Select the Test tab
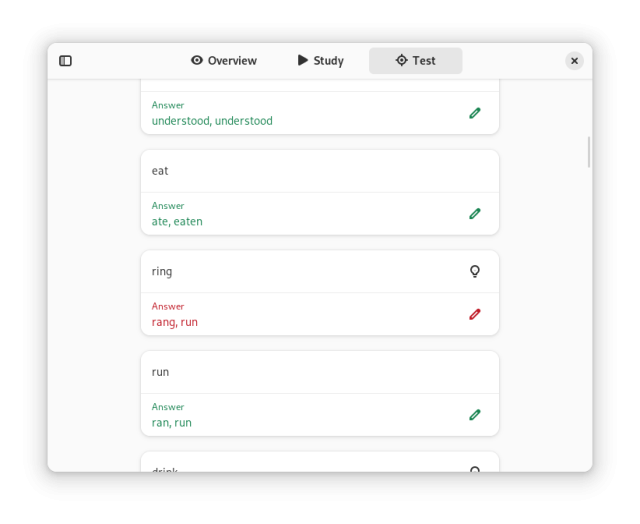Image resolution: width=640 pixels, height=524 pixels. tap(415, 61)
